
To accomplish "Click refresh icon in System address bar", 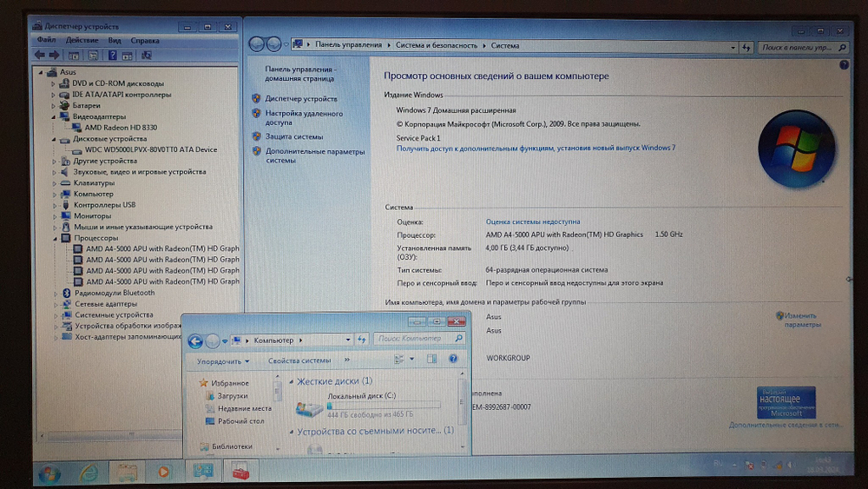I will [x=746, y=48].
